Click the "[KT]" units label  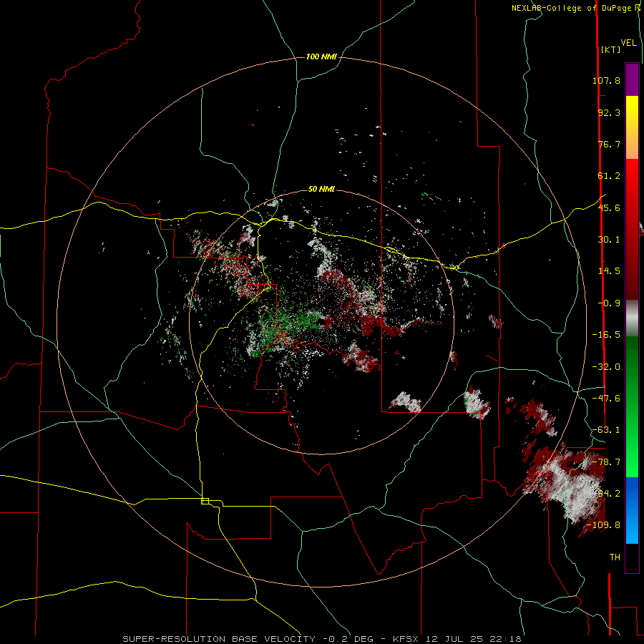click(610, 49)
